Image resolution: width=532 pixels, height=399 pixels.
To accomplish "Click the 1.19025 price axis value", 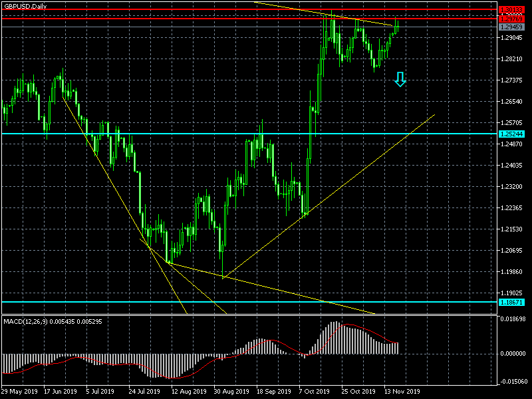I will 511,293.
